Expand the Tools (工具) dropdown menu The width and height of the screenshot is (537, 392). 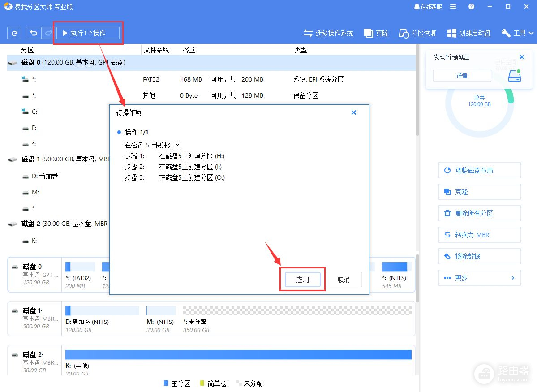click(x=517, y=33)
